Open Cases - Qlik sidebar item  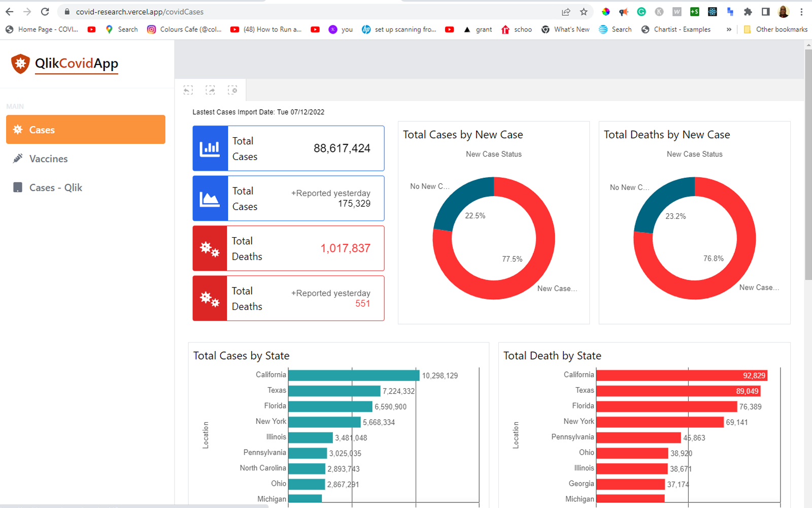[x=55, y=188]
